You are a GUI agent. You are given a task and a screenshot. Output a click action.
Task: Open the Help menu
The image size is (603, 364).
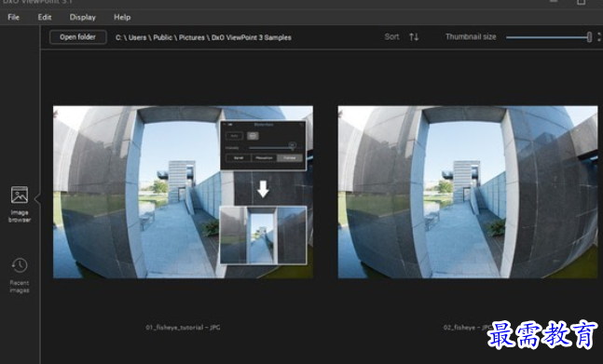tap(122, 18)
